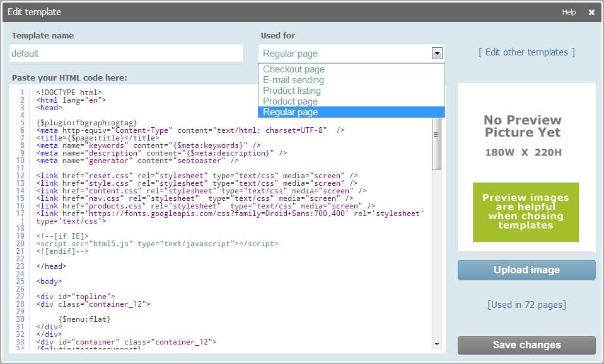Select the Checkout page option
This screenshot has height=364, width=604.
(294, 69)
